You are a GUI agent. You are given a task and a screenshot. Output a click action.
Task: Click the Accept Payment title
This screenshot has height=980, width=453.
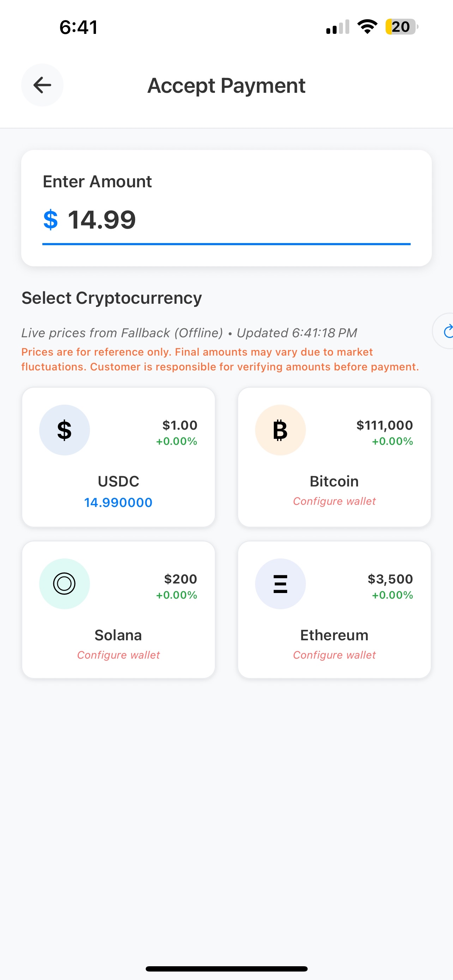(x=226, y=85)
